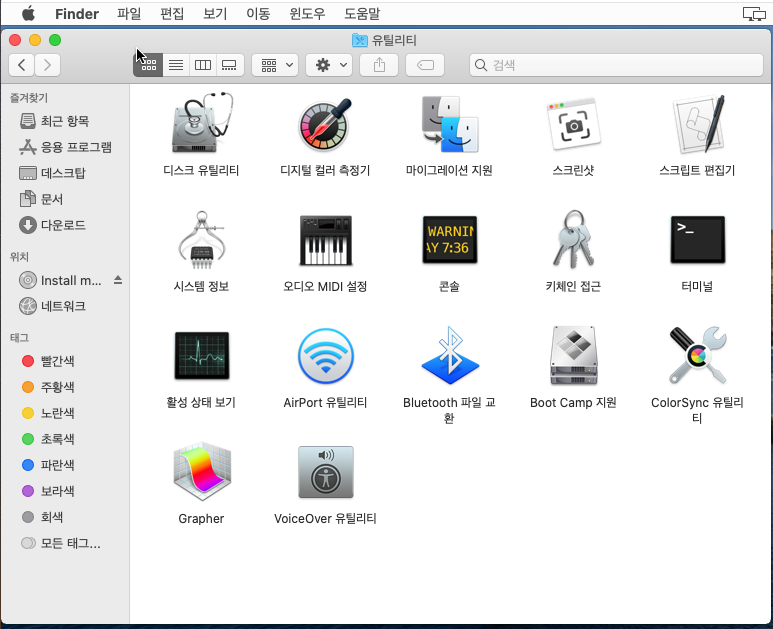Image resolution: width=773 pixels, height=629 pixels.
Task: Switch to gallery view mode
Action: (x=230, y=65)
